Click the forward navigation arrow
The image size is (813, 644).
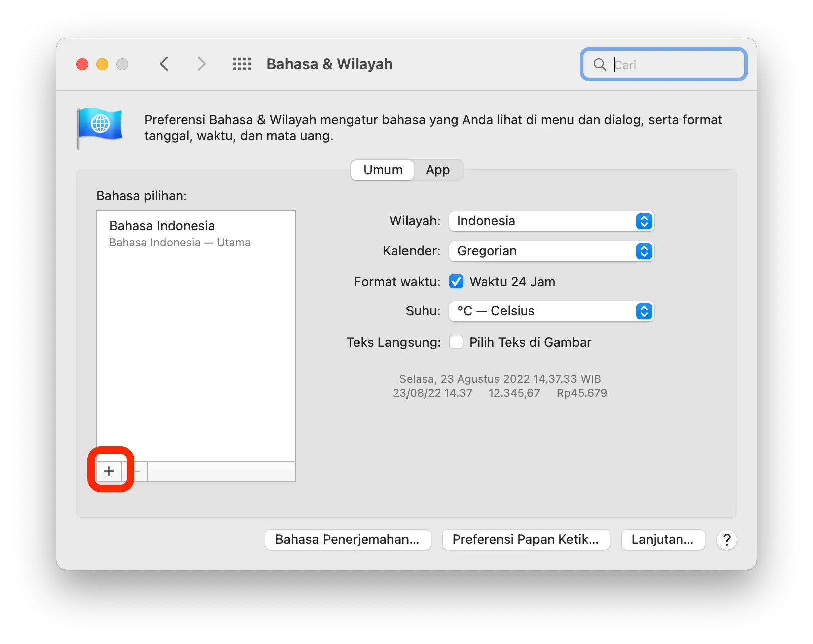(200, 64)
